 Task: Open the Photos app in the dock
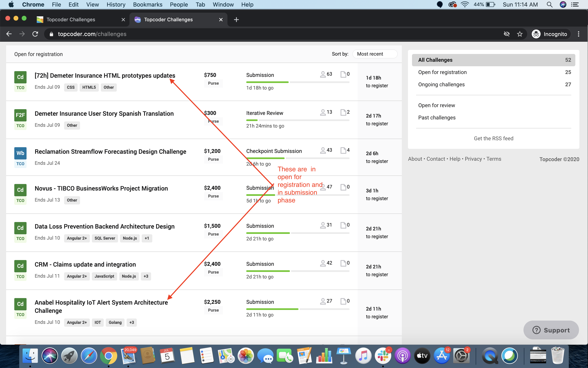point(246,356)
